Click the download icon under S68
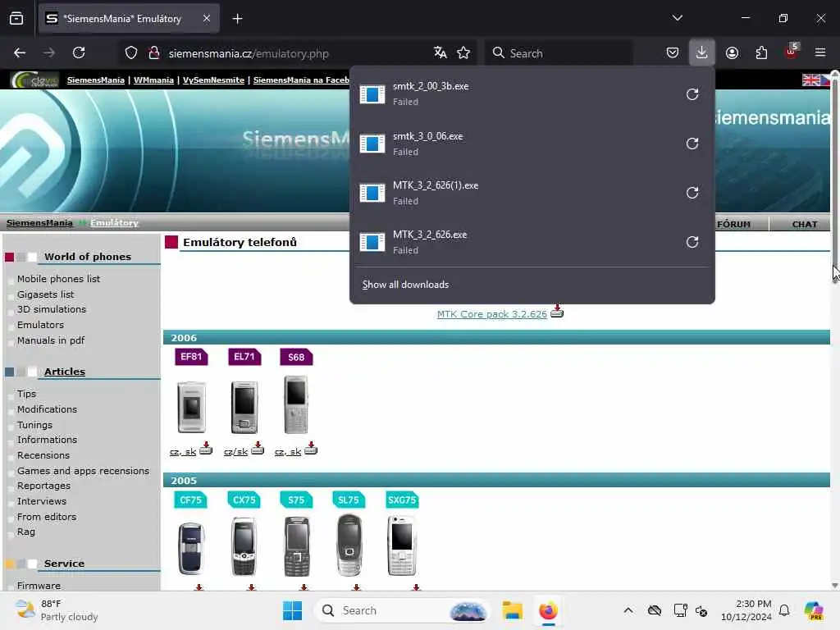This screenshot has height=630, width=840. pyautogui.click(x=311, y=449)
